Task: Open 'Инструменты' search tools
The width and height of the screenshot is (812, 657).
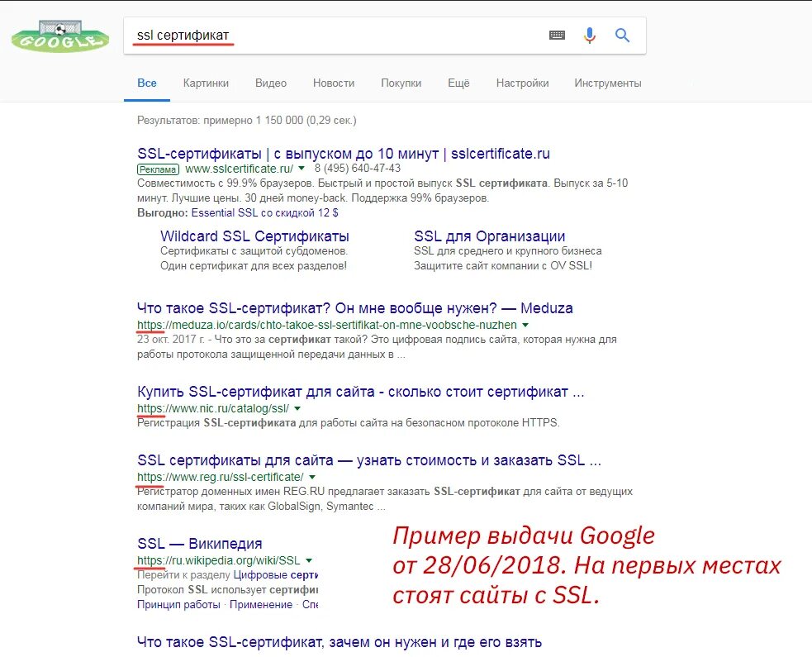Action: 607,83
